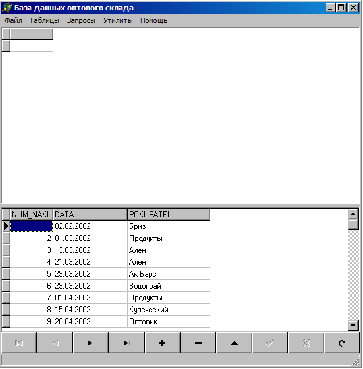The height and width of the screenshot is (369, 363).
Task: Select the Продукты buyer cell in row 2
Action: [169, 238]
